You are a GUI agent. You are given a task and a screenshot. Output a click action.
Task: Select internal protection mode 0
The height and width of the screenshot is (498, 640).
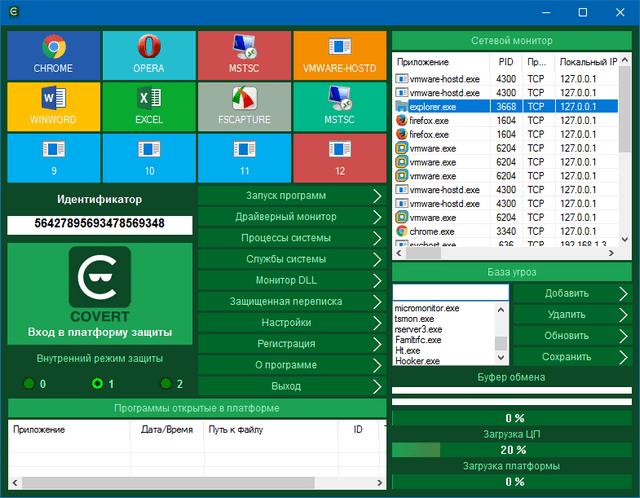[30, 384]
